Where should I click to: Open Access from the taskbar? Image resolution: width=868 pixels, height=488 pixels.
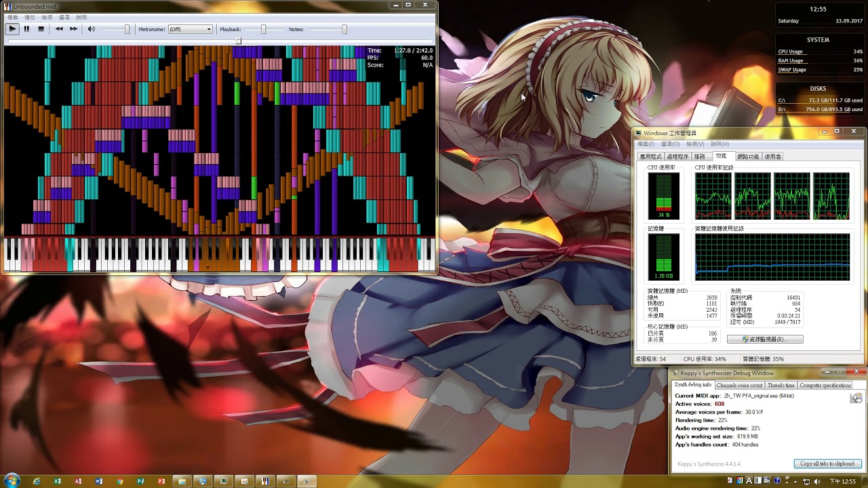78,481
